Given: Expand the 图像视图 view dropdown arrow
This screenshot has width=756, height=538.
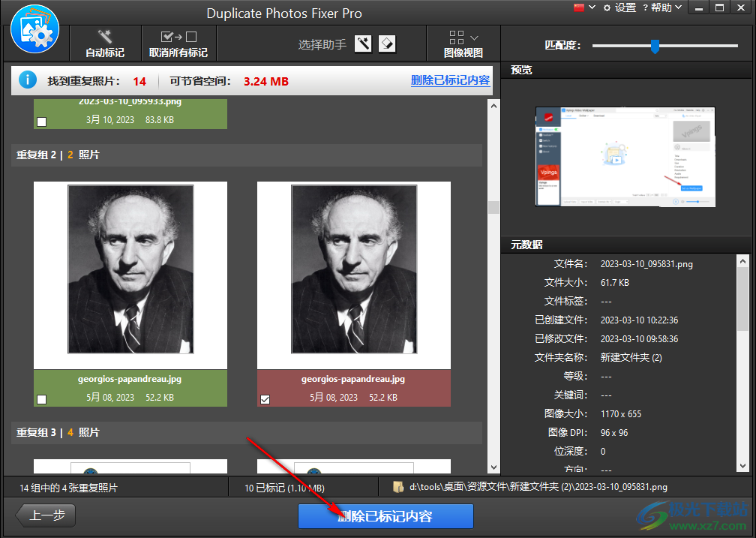Looking at the screenshot, I should (475, 38).
